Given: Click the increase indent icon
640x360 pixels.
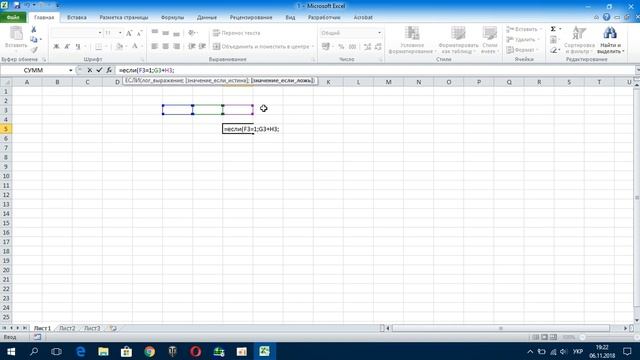Looking at the screenshot, I should [202, 47].
